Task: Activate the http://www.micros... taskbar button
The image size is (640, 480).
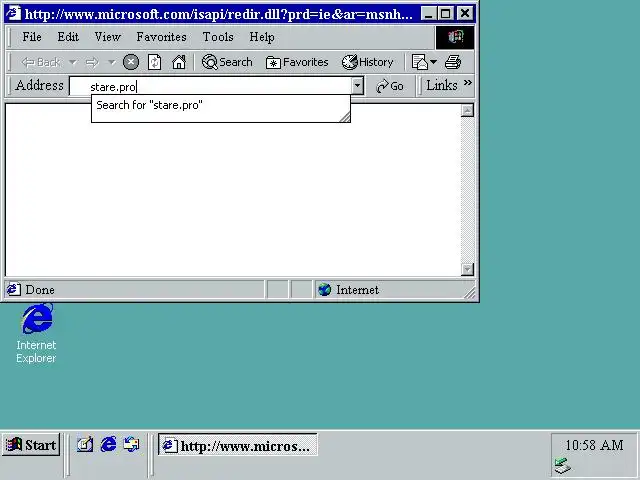Action: coord(238,445)
